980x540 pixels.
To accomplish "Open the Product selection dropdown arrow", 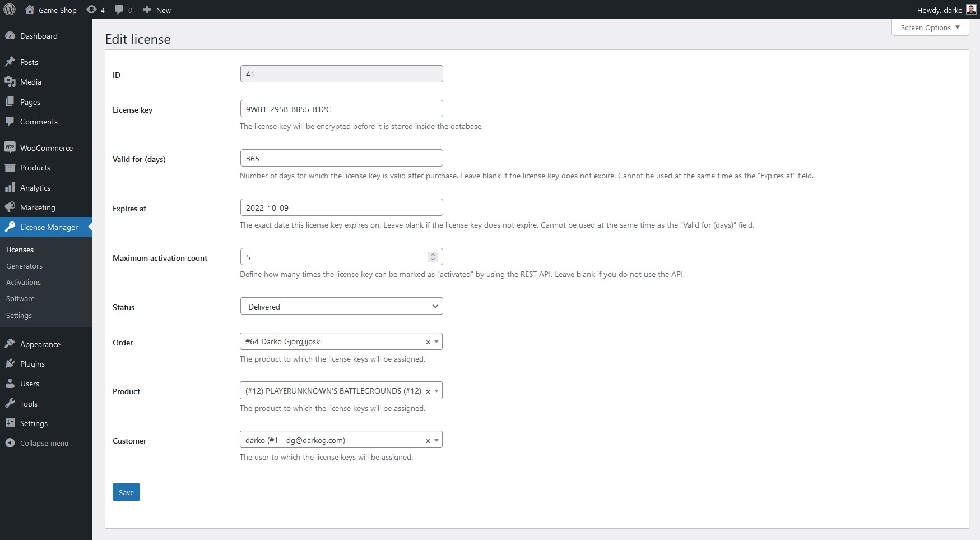I will (x=436, y=391).
